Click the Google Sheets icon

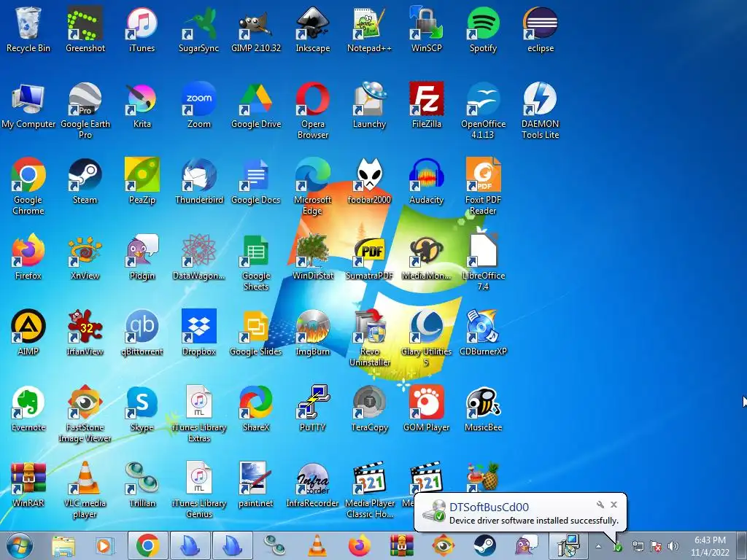point(256,262)
